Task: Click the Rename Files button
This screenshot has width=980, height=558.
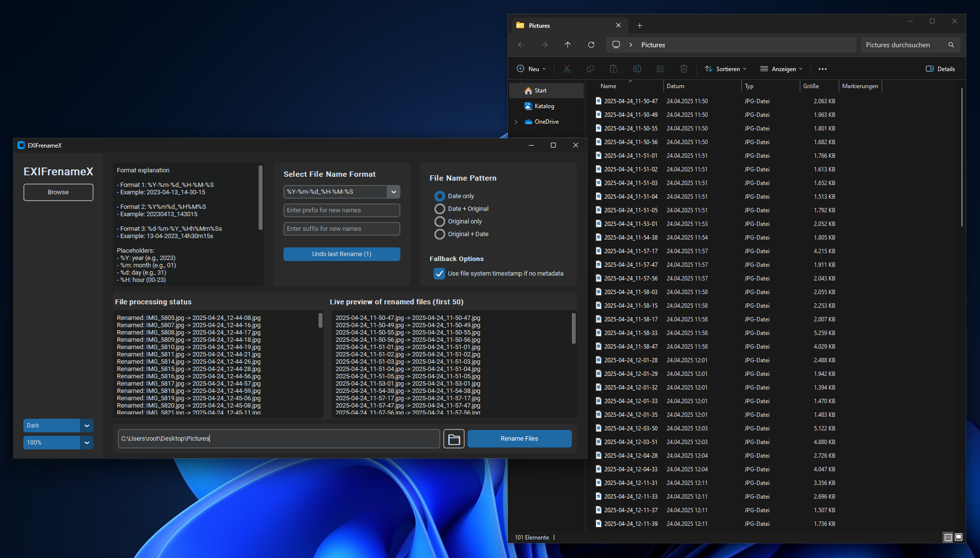Action: 519,439
